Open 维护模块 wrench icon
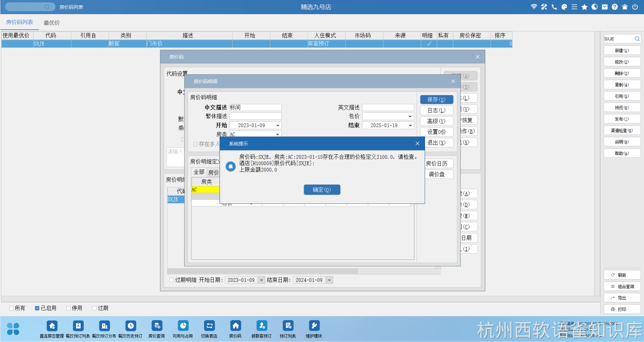 (x=314, y=326)
